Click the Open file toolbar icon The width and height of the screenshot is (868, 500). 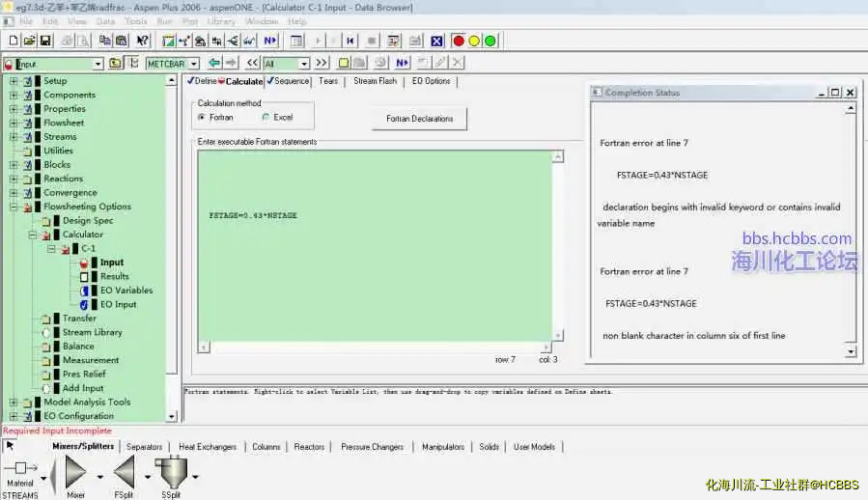pyautogui.click(x=29, y=41)
